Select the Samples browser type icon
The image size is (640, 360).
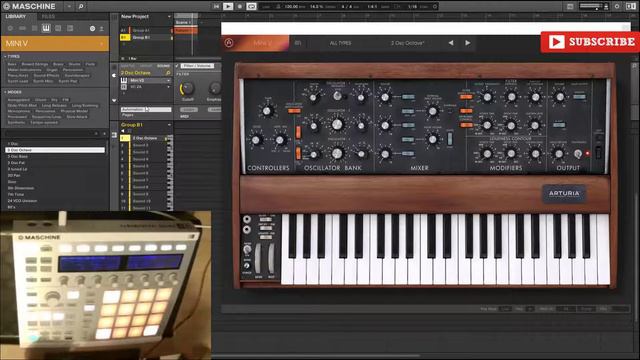[x=70, y=28]
